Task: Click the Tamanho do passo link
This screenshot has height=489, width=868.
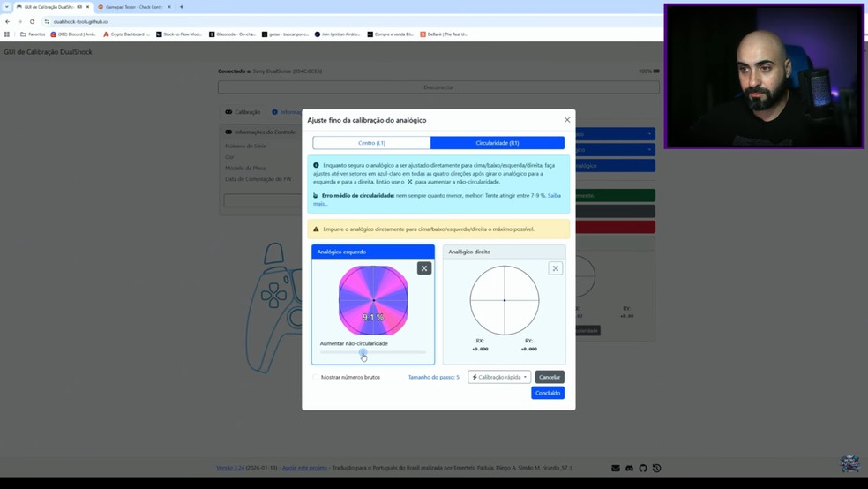Action: (x=433, y=377)
